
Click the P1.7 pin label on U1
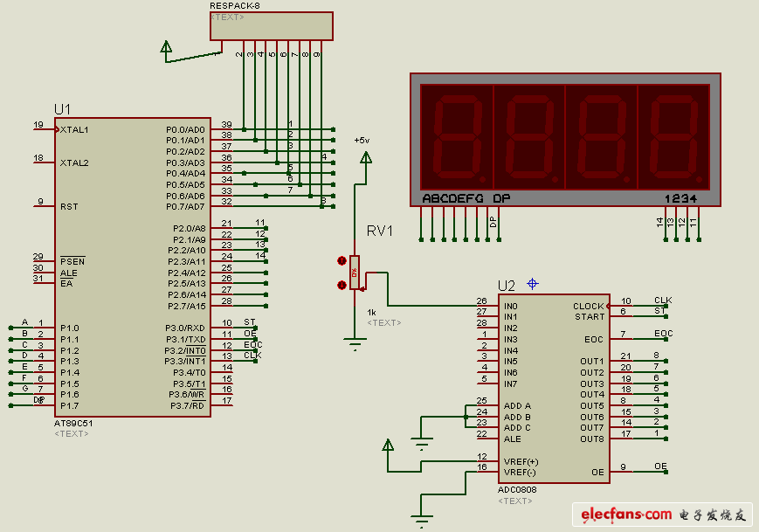tap(70, 405)
